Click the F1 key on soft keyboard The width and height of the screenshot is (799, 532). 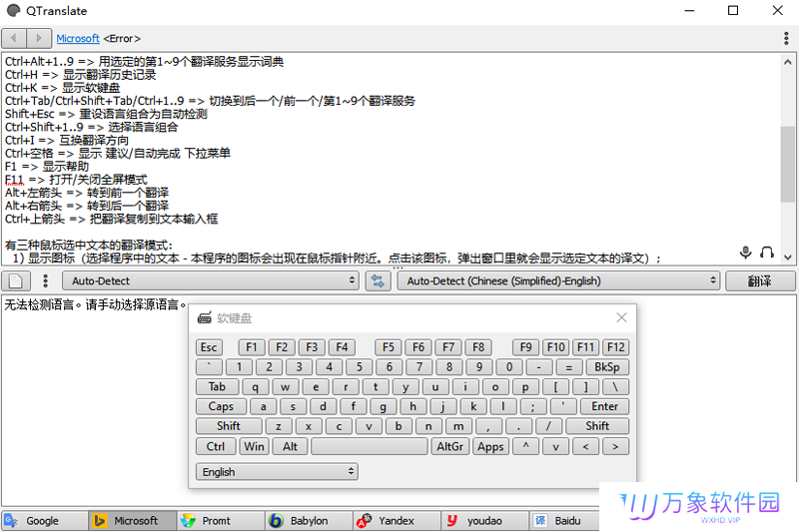tap(252, 347)
